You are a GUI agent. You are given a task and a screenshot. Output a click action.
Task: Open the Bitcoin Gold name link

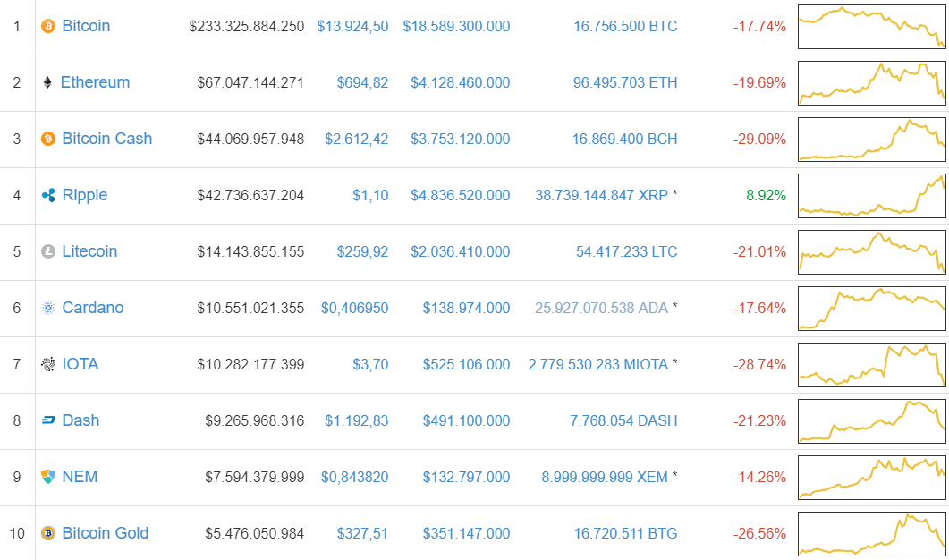coord(106,533)
